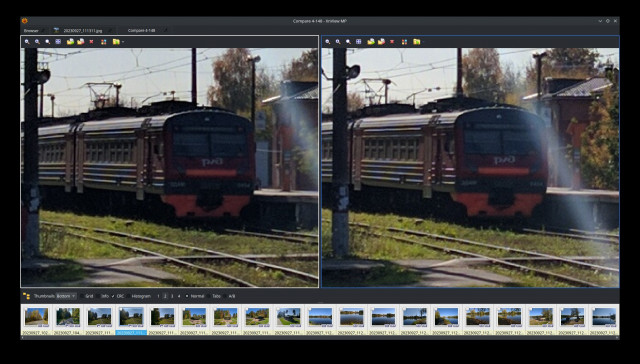This screenshot has height=364, width=640.
Task: Select the left train image pane
Action: pyautogui.click(x=169, y=167)
